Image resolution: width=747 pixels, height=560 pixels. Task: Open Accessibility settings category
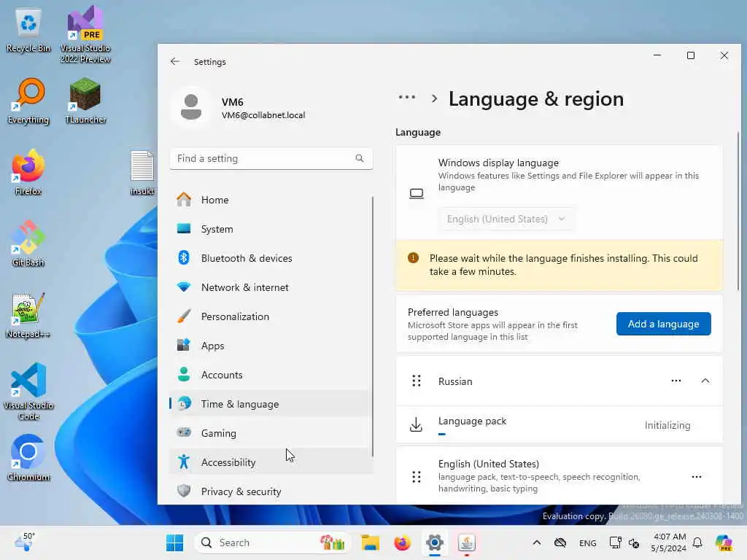coord(270,462)
